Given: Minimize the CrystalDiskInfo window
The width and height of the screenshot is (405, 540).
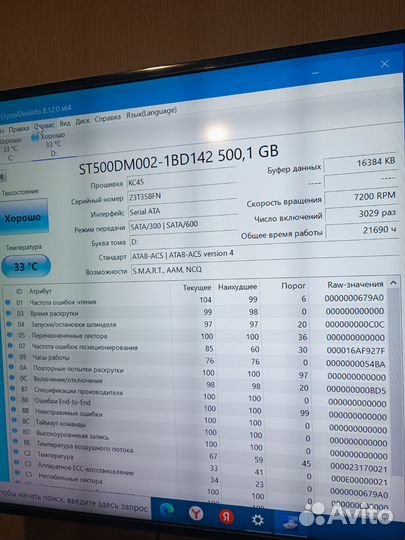Looking at the screenshot, I should click(x=315, y=73).
